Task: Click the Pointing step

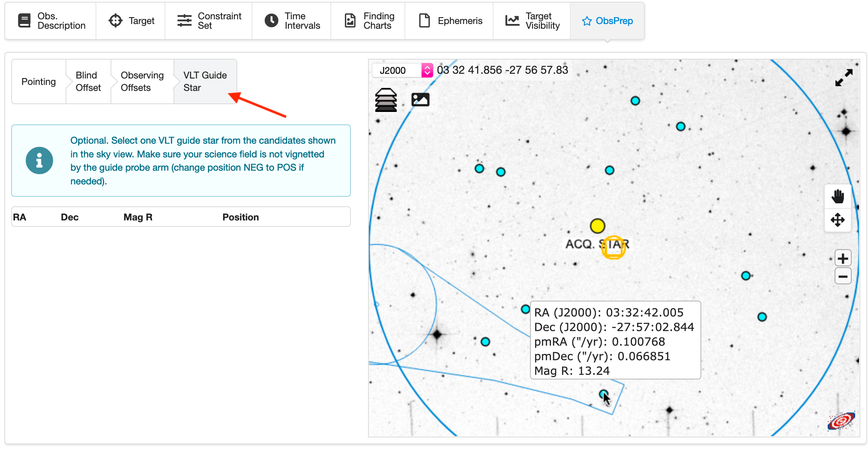Action: click(x=39, y=81)
